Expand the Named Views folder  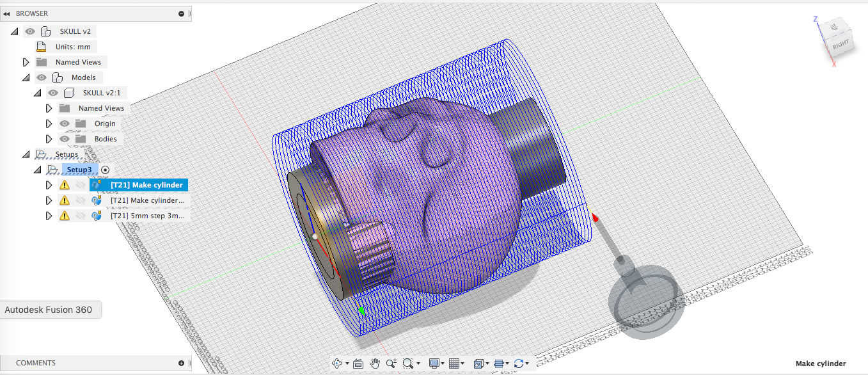26,61
